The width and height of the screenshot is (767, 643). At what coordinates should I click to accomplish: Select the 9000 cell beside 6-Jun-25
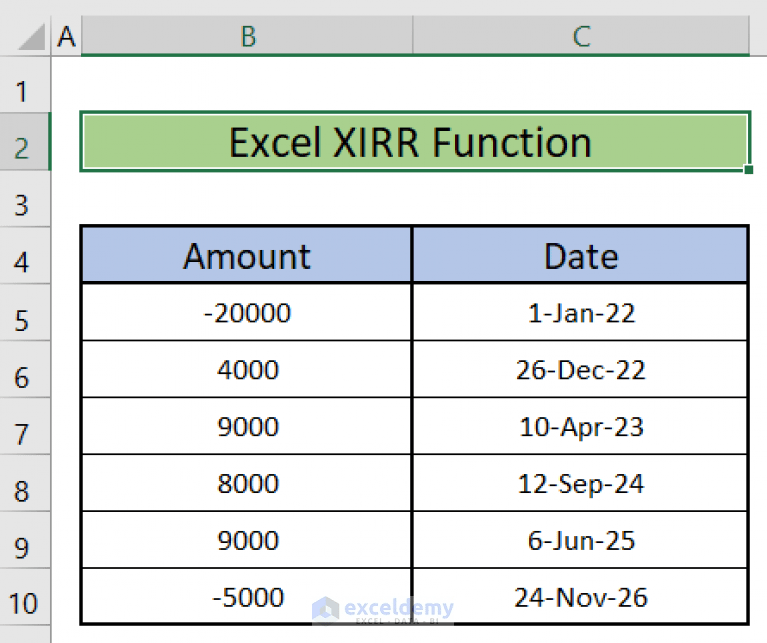(x=247, y=540)
